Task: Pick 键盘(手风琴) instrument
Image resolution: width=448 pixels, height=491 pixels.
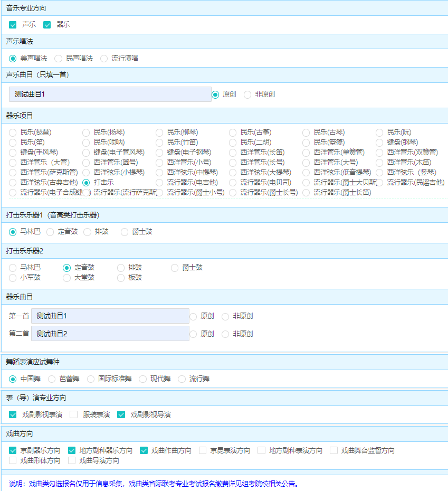Action: click(x=13, y=153)
